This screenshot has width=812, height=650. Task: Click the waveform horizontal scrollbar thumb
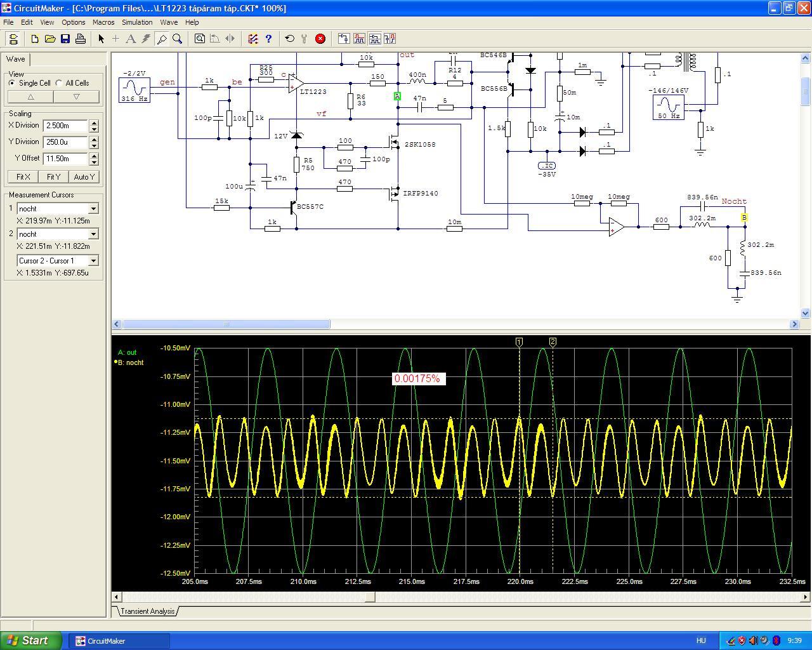(370, 597)
